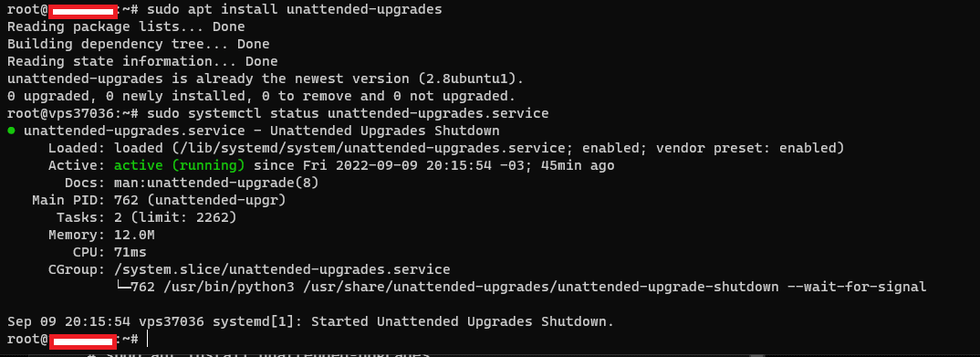Click the terminal cursor at the last prompt
The image size is (980, 357).
point(148,339)
